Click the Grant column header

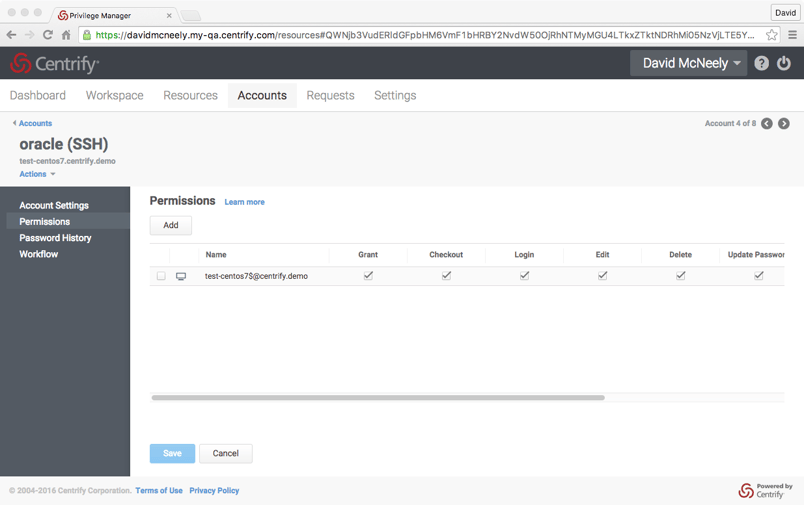(368, 255)
